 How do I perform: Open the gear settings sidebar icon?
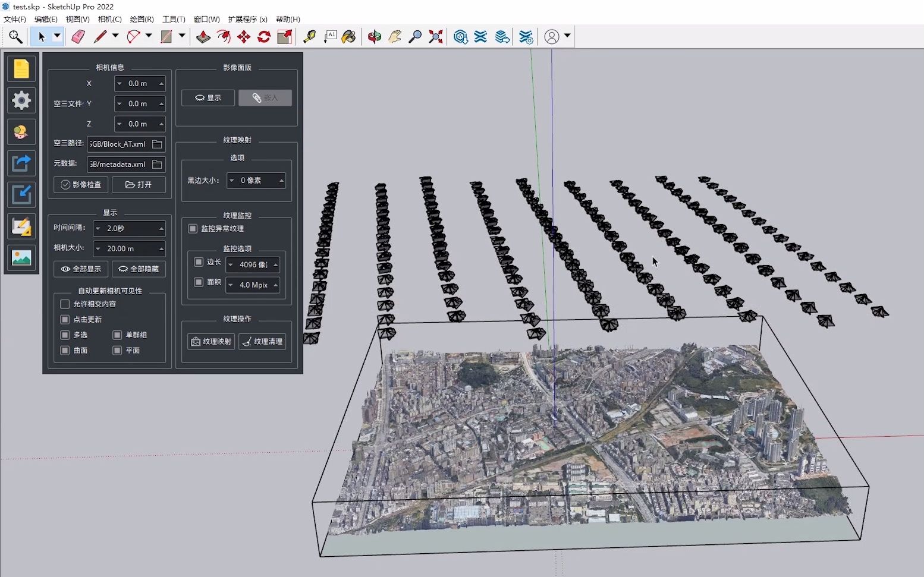click(21, 100)
